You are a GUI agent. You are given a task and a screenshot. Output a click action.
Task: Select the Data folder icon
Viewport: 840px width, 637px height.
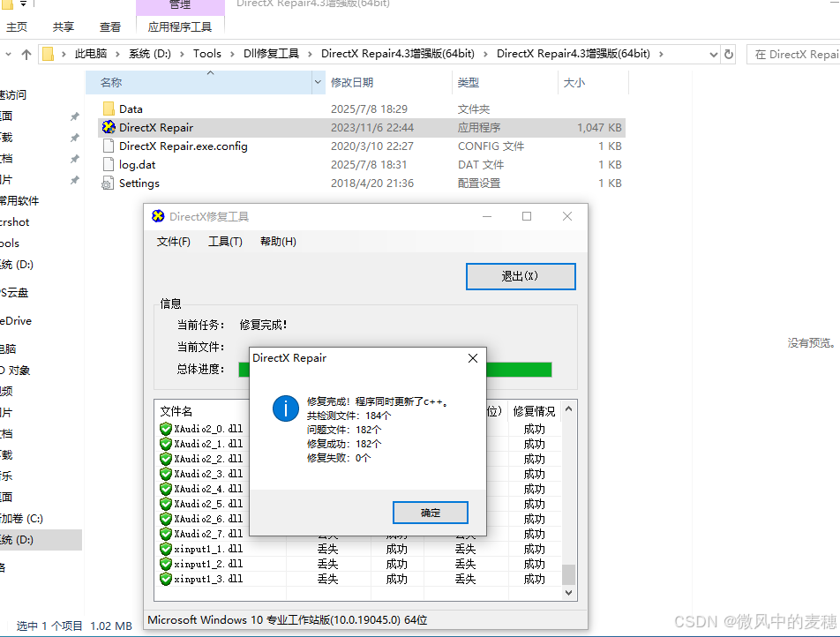click(109, 109)
